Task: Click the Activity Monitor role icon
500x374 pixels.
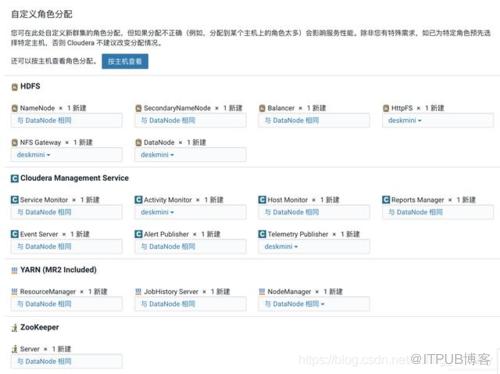Action: tap(138, 200)
